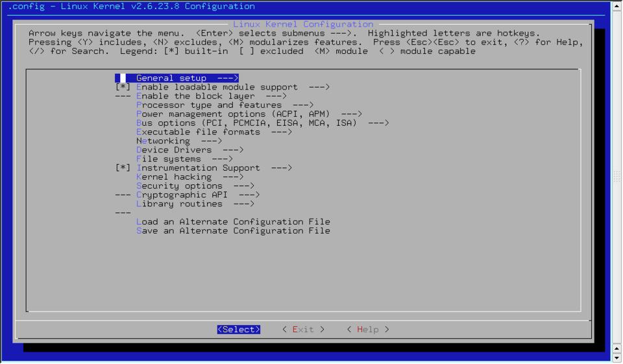Select the Networking menu entry
The width and height of the screenshot is (623, 364).
[x=179, y=141]
